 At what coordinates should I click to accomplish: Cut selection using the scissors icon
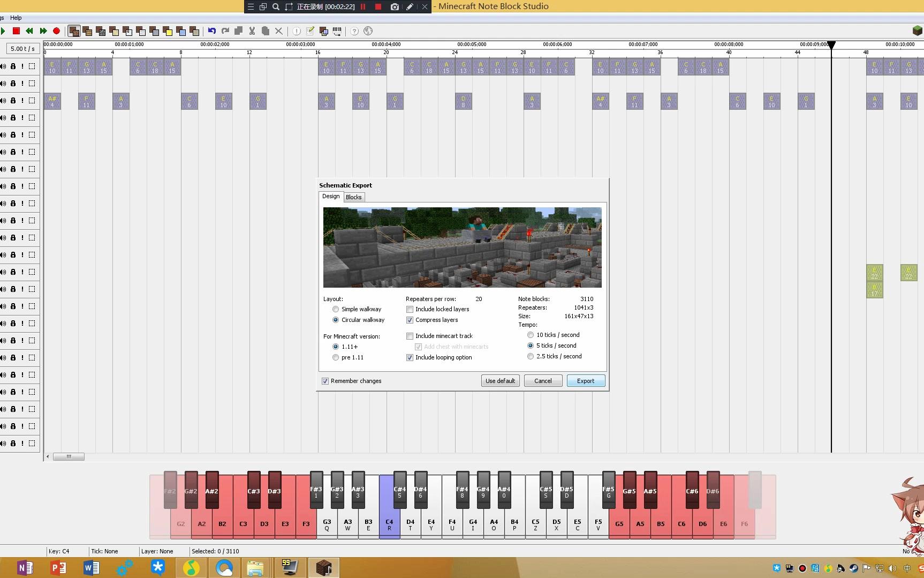coord(252,31)
